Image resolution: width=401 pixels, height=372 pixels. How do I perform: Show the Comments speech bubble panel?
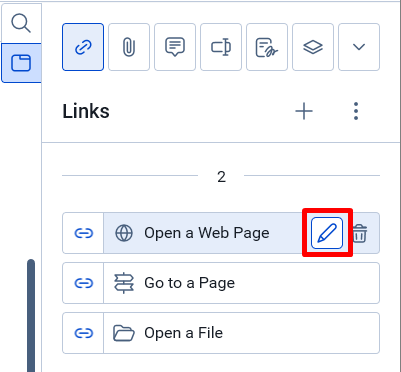pos(175,47)
